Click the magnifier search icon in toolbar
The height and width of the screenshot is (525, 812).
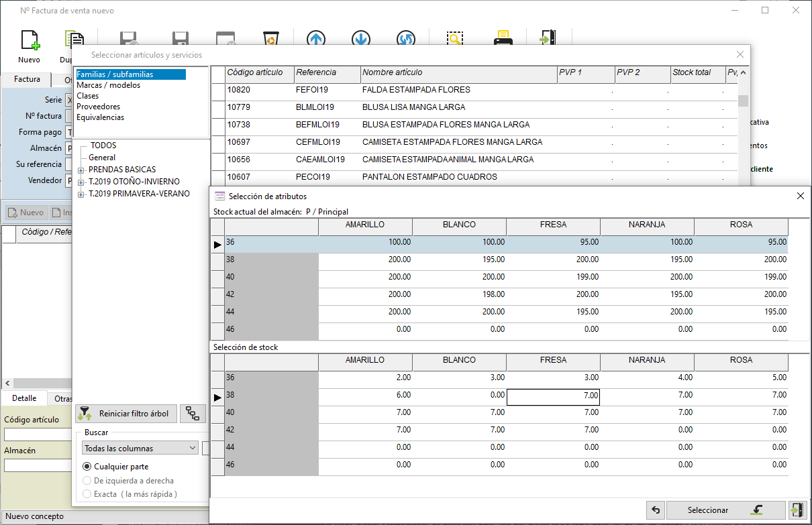click(456, 39)
